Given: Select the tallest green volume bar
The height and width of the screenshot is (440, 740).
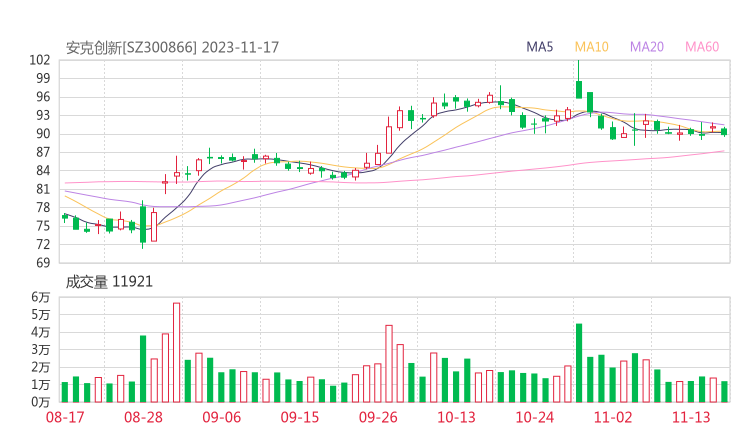Looking at the screenshot, I should (579, 363).
